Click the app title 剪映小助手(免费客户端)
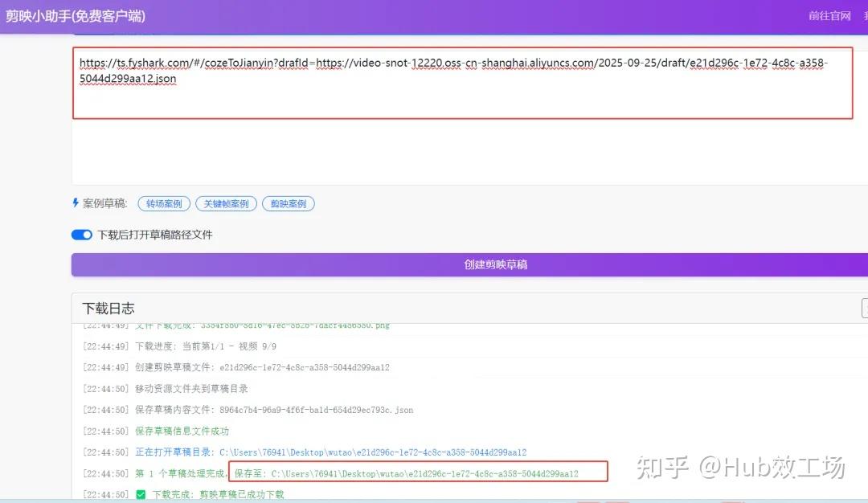 tap(76, 16)
